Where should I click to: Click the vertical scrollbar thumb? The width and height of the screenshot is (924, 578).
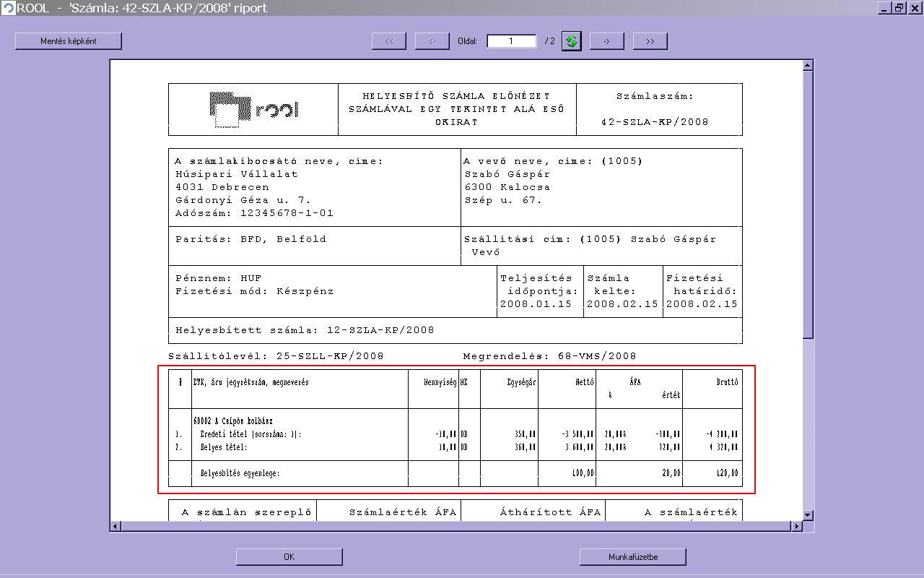808,204
